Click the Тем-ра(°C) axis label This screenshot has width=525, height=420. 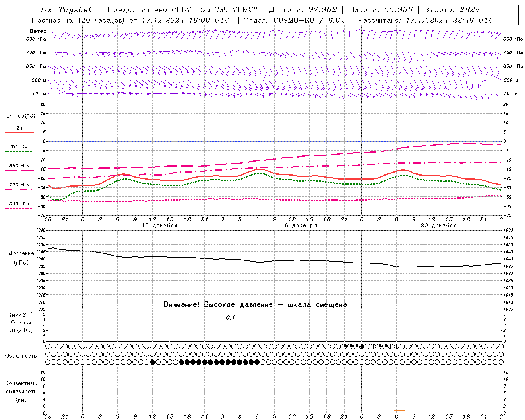click(x=19, y=116)
